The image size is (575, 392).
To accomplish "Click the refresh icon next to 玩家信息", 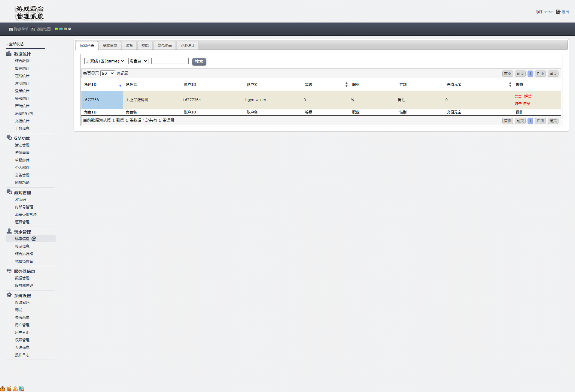I will click(34, 239).
